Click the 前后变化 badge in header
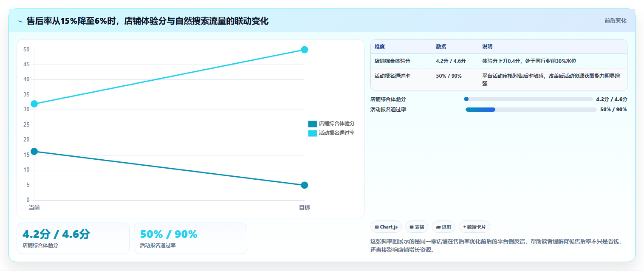The height and width of the screenshot is (271, 644). coord(615,21)
